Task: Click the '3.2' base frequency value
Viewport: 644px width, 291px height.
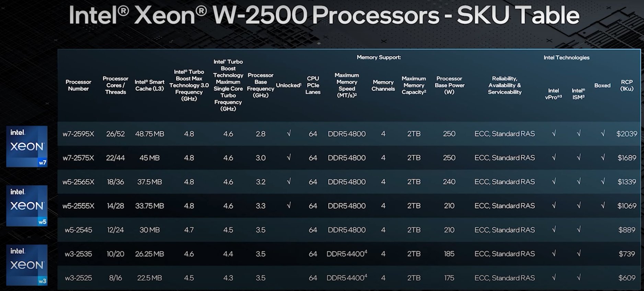Action: click(x=261, y=182)
